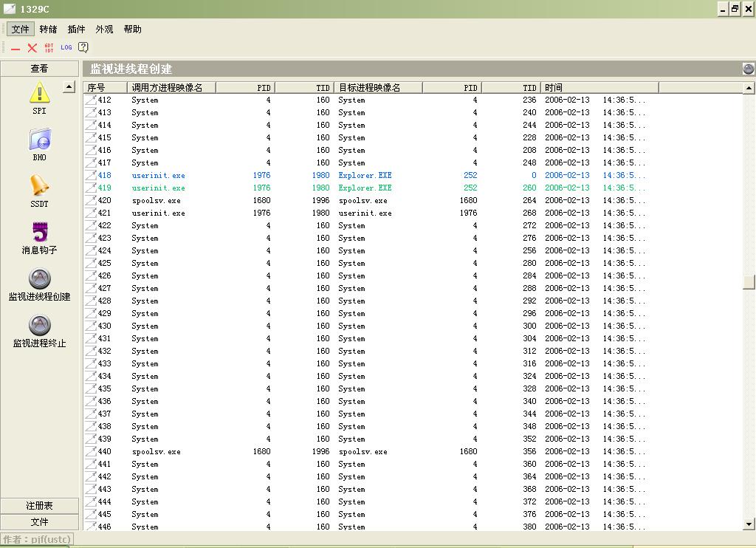Click the red X toolbar icon
The image size is (756, 548).
coord(32,47)
